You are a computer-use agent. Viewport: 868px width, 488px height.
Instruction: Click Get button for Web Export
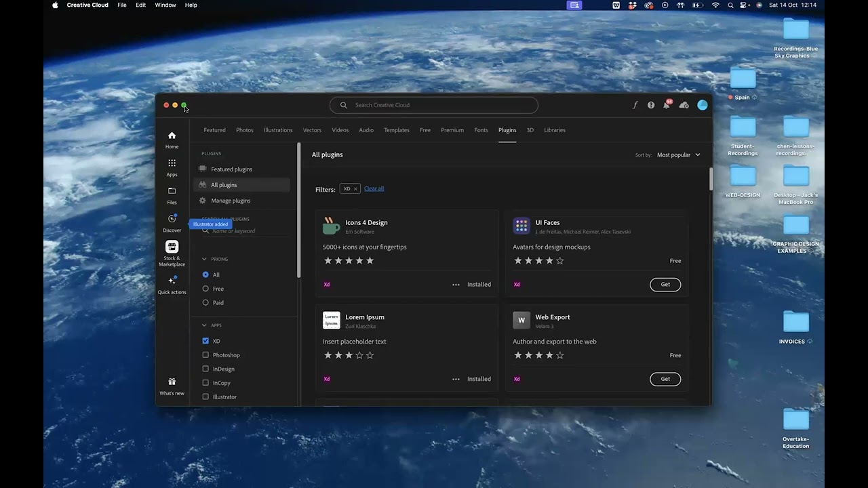(665, 380)
